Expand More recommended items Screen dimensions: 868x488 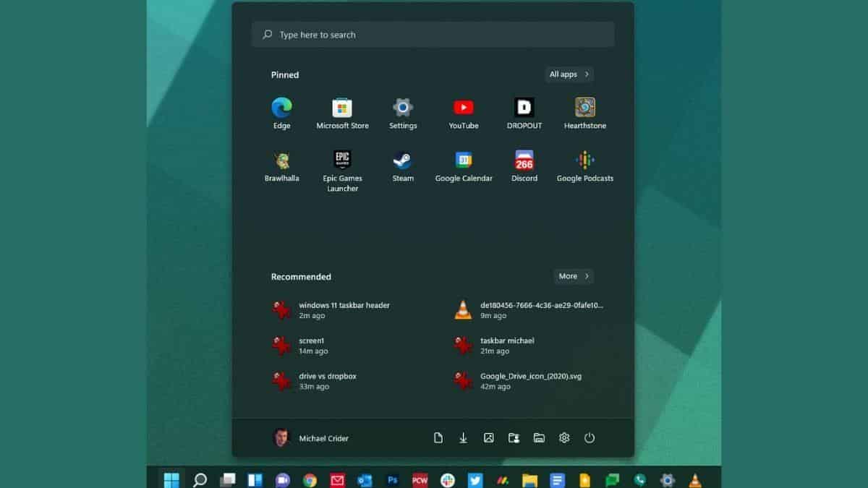tap(574, 276)
